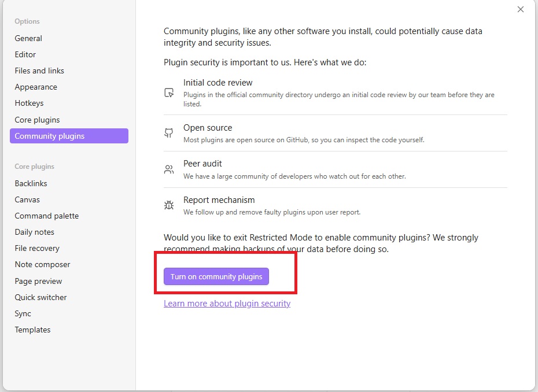Open Core plugins under Options
This screenshot has height=392, width=538.
coord(37,120)
